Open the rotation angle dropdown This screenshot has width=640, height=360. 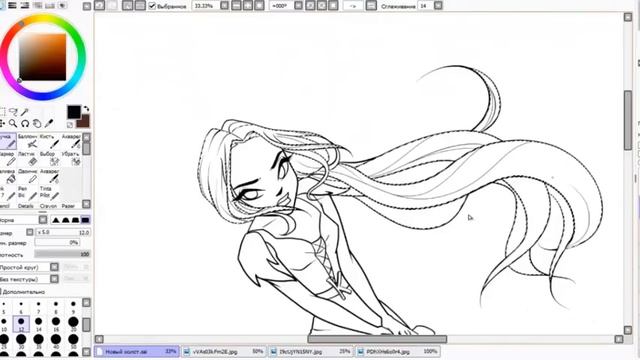pyautogui.click(x=298, y=6)
